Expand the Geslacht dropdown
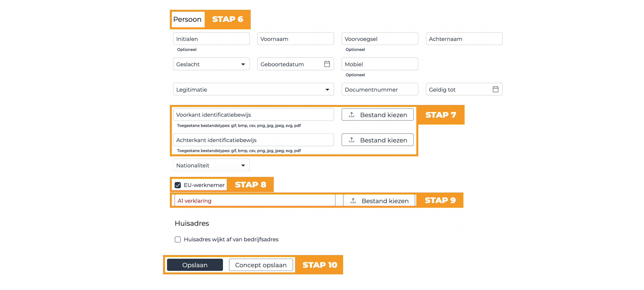644x290 pixels. pos(211,64)
